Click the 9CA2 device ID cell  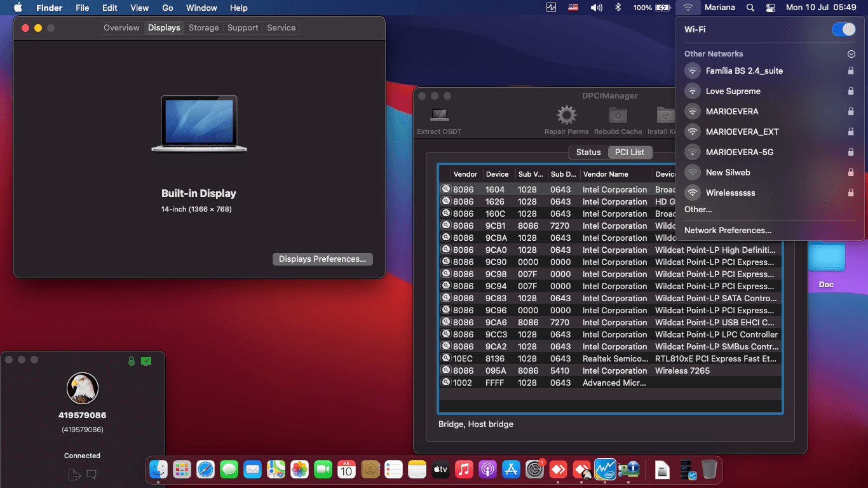(496, 346)
